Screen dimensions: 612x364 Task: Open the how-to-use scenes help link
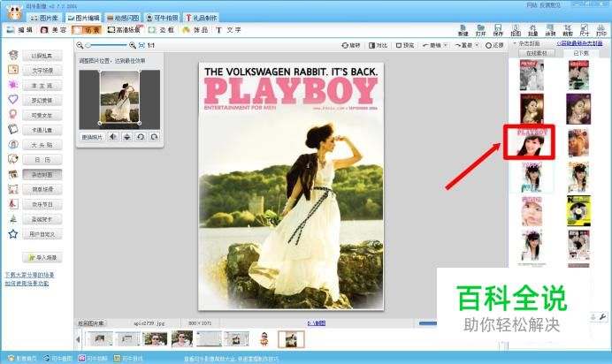(27, 284)
